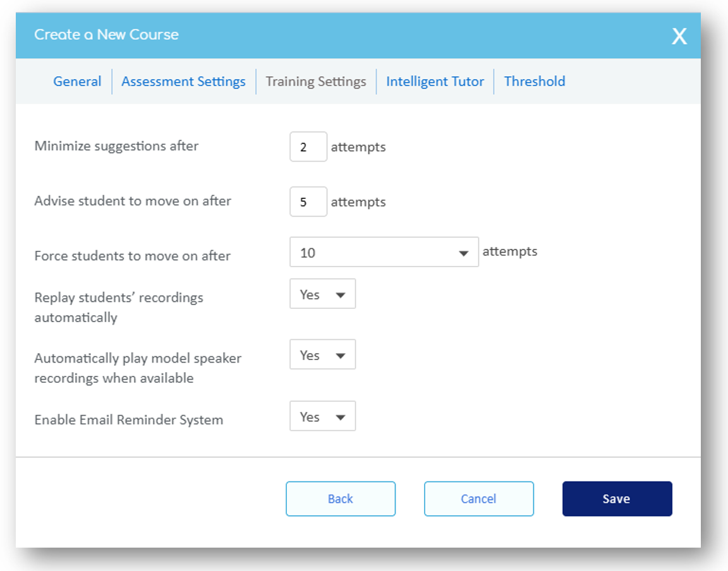The image size is (728, 571).
Task: Open the Automatically play model speaker dropdown
Action: [x=322, y=355]
